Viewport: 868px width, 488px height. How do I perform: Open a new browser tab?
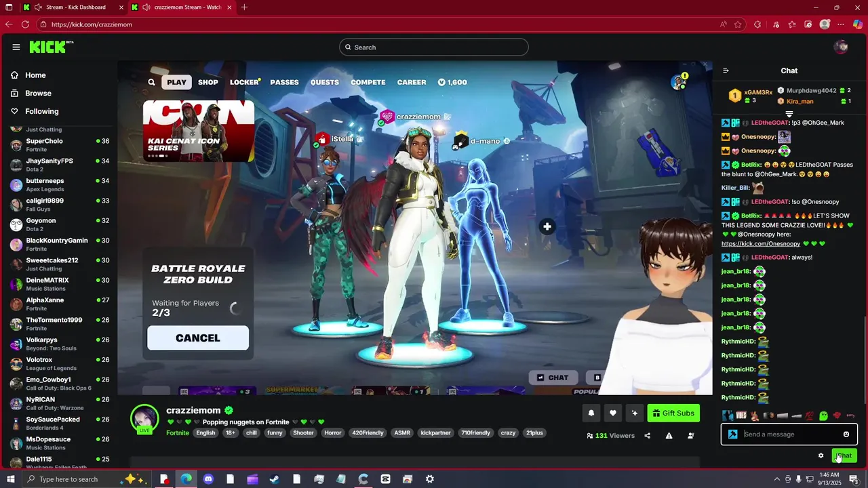(244, 7)
